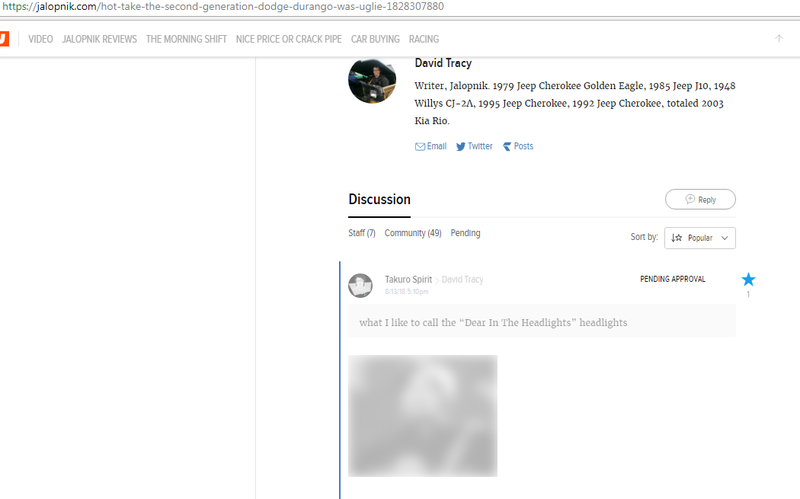
Task: Switch to Pending comments tab
Action: (x=465, y=233)
